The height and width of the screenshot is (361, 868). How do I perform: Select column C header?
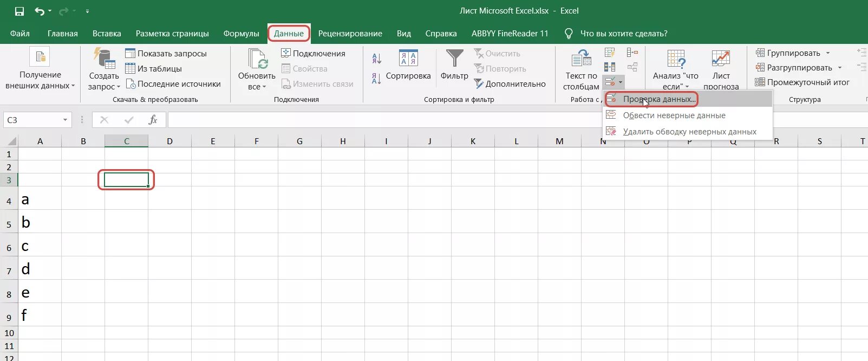(127, 141)
